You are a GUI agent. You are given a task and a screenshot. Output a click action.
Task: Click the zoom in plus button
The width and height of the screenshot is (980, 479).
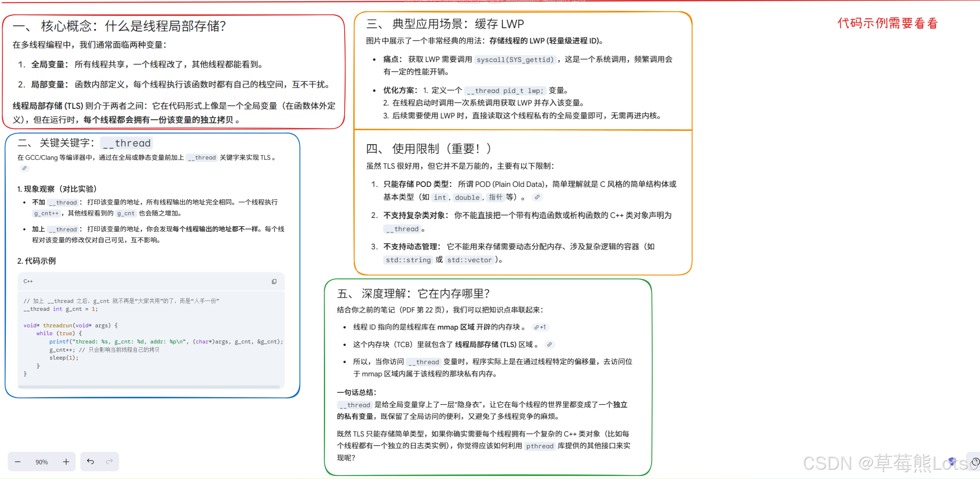[x=66, y=462]
